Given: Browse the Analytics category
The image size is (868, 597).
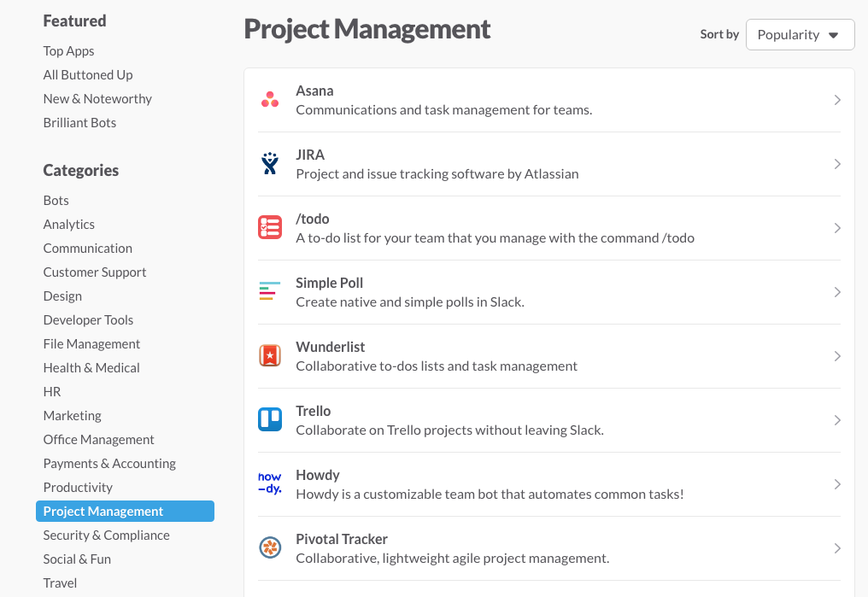Looking at the screenshot, I should pos(69,224).
